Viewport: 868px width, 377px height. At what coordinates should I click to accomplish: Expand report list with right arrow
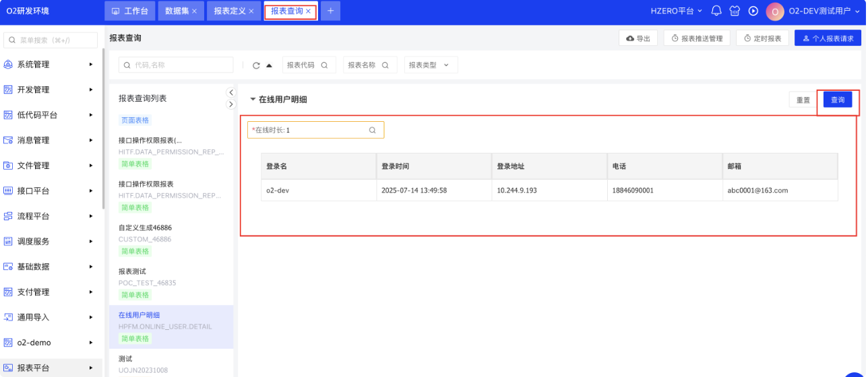[x=230, y=104]
